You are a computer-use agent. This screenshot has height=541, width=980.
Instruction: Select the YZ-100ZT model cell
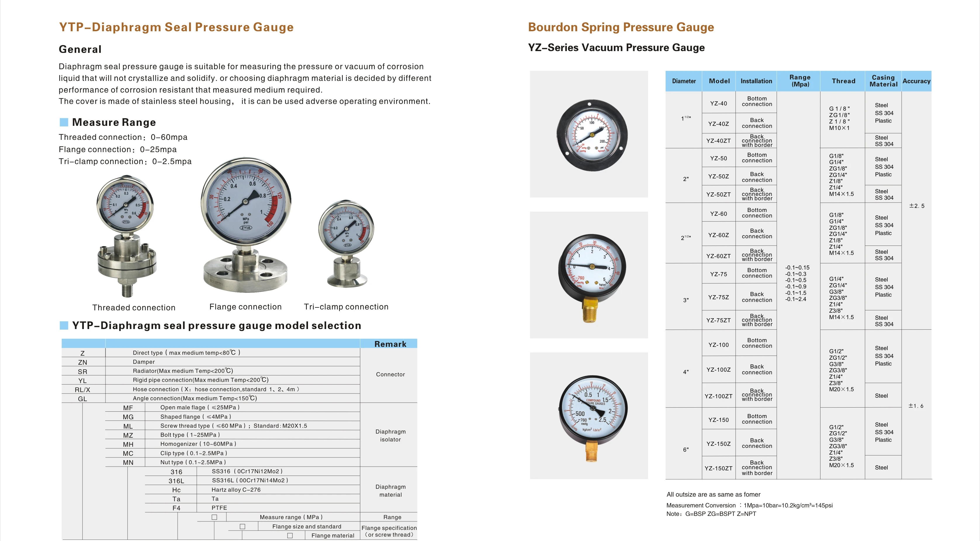(x=718, y=396)
